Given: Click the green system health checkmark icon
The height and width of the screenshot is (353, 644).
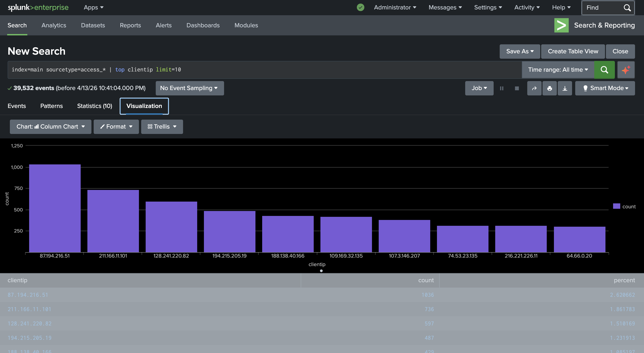Looking at the screenshot, I should (360, 7).
